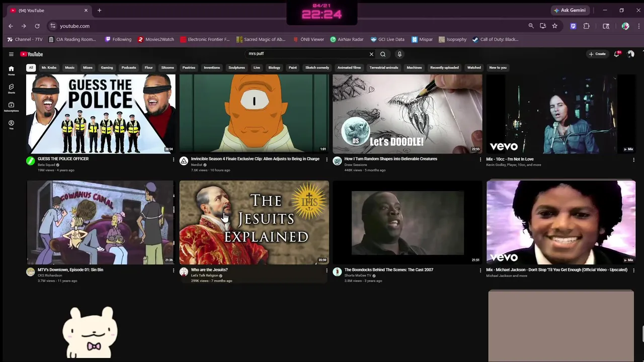
Task: Open the CIA Reading Room bookmark
Action: click(72, 39)
